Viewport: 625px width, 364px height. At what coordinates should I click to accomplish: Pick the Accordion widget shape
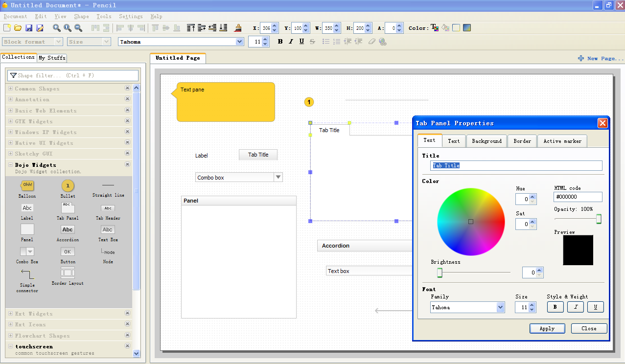click(68, 229)
